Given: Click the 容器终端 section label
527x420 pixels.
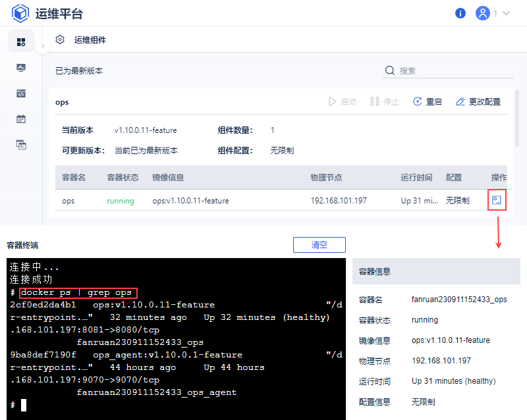Looking at the screenshot, I should coord(22,246).
